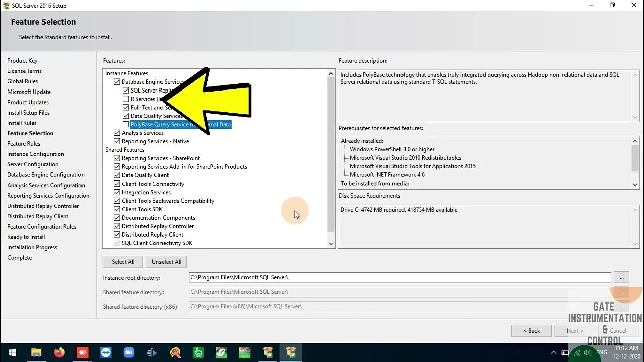
Task: Open the Windows Start menu
Action: pos(12,352)
